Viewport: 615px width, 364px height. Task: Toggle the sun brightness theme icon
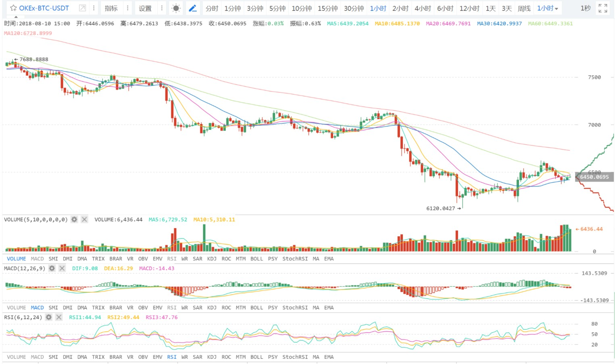pos(176,8)
